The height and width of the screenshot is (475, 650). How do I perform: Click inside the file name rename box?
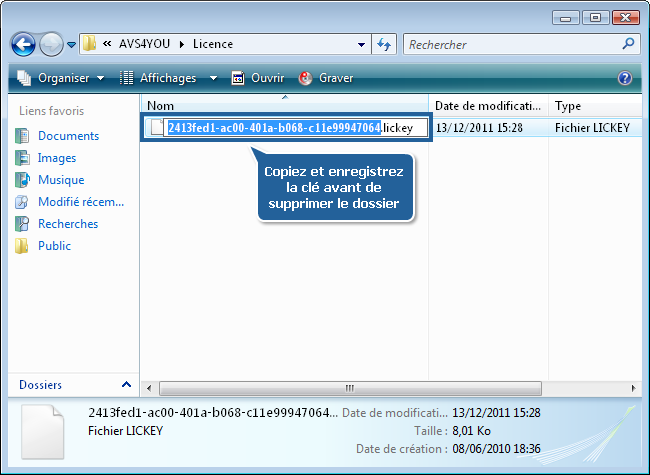click(x=296, y=128)
